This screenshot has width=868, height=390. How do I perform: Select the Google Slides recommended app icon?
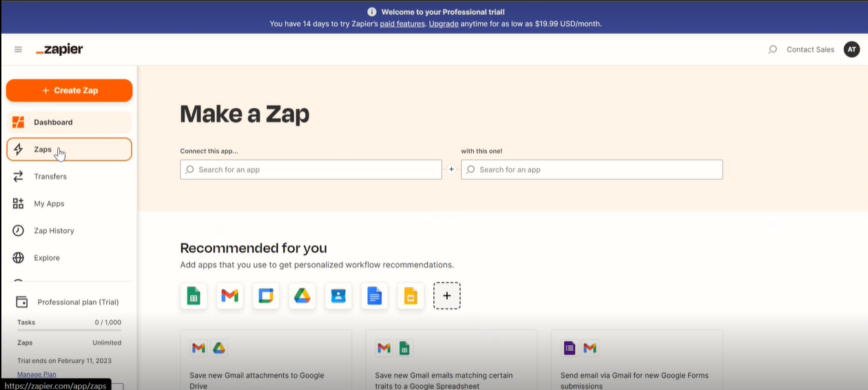(x=411, y=296)
